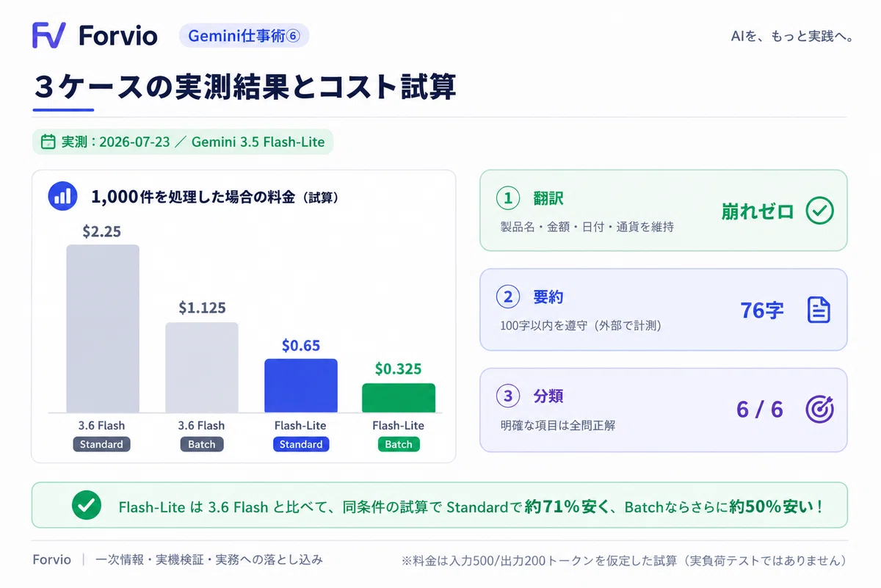Click the 崩れゼロ result text

tap(758, 212)
